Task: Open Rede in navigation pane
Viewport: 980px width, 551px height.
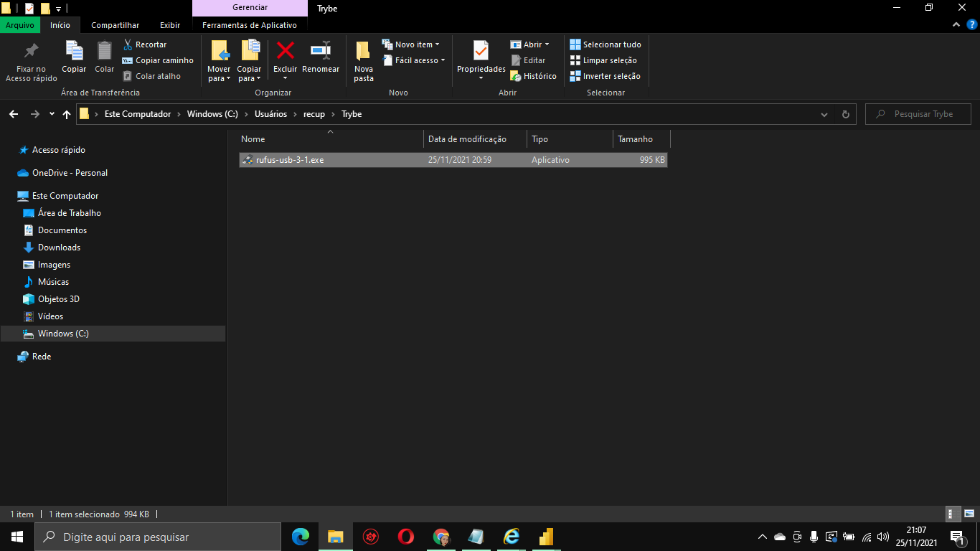Action: (42, 357)
